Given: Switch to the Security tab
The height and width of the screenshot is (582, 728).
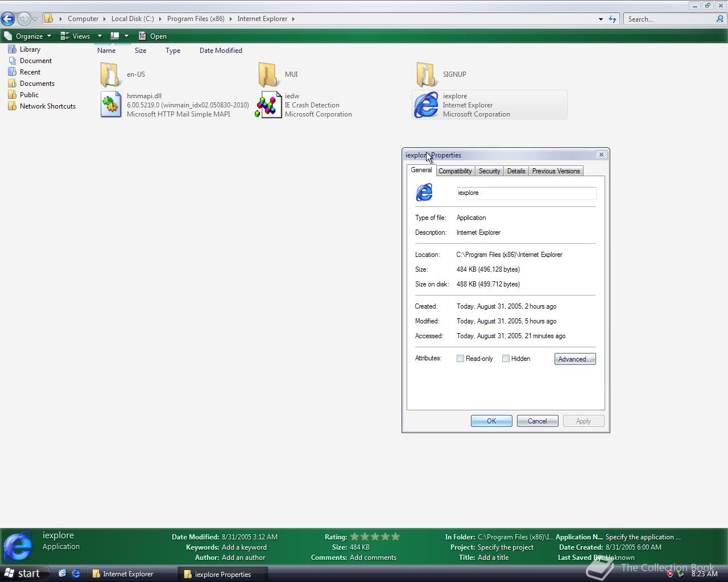Looking at the screenshot, I should (489, 171).
